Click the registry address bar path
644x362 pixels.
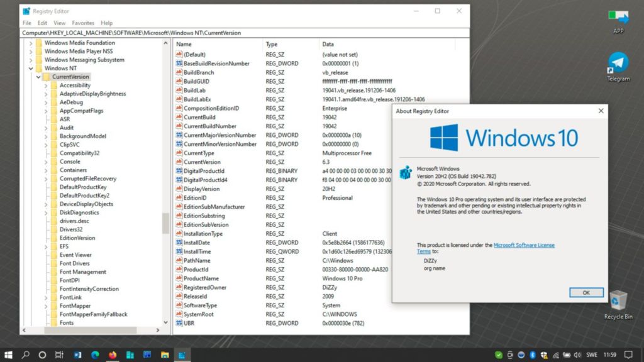(245, 33)
